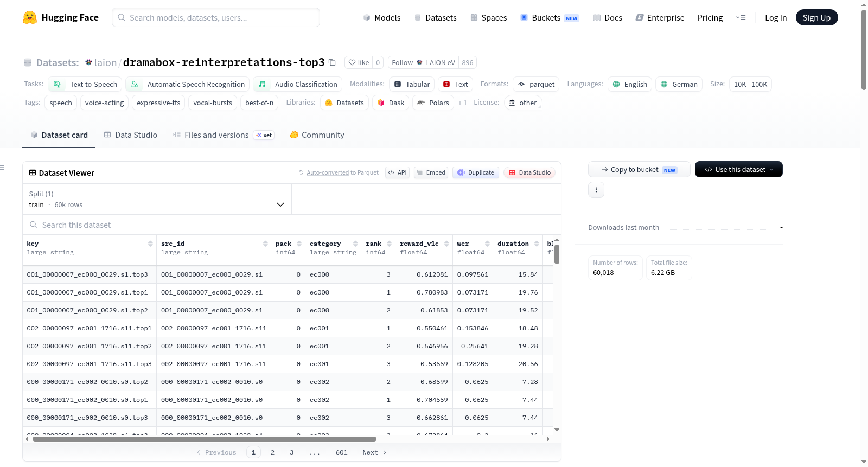This screenshot has width=868, height=467.
Task: Click cell 001_00000007_ec000_0029.s1.top3
Action: (x=90, y=274)
